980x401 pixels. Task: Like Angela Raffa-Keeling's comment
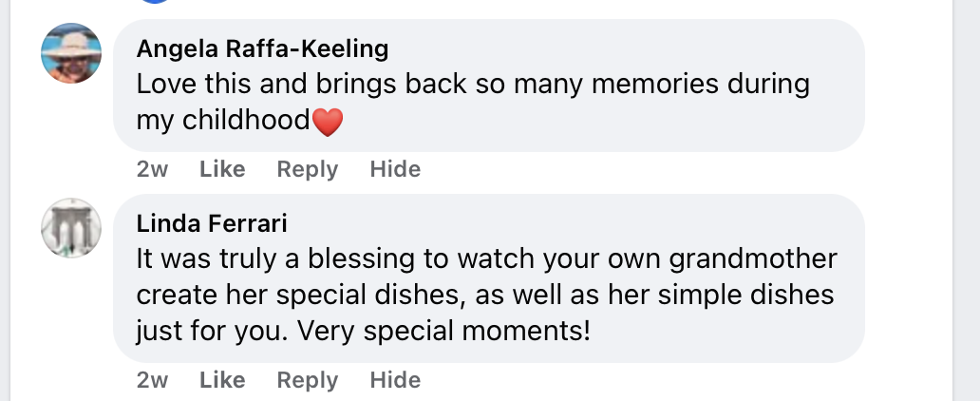[x=222, y=169]
